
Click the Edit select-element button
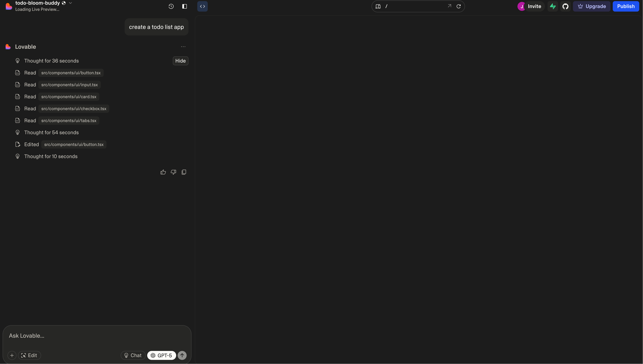coord(29,355)
